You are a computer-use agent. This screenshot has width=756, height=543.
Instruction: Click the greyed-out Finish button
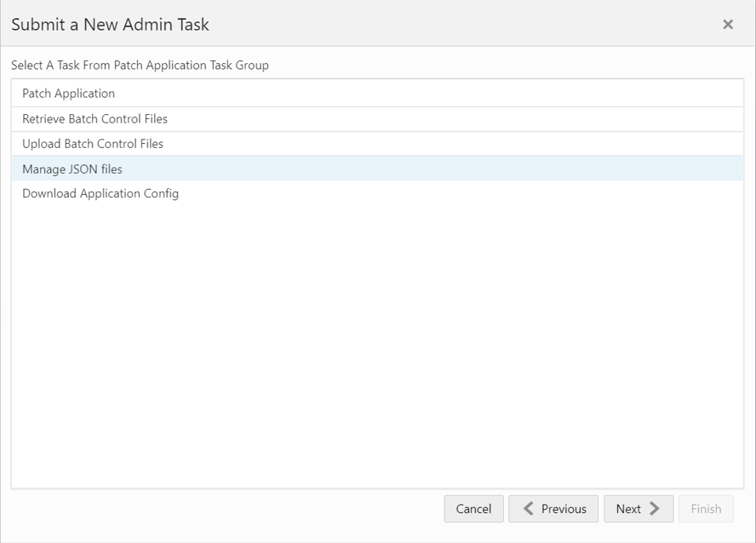(706, 508)
